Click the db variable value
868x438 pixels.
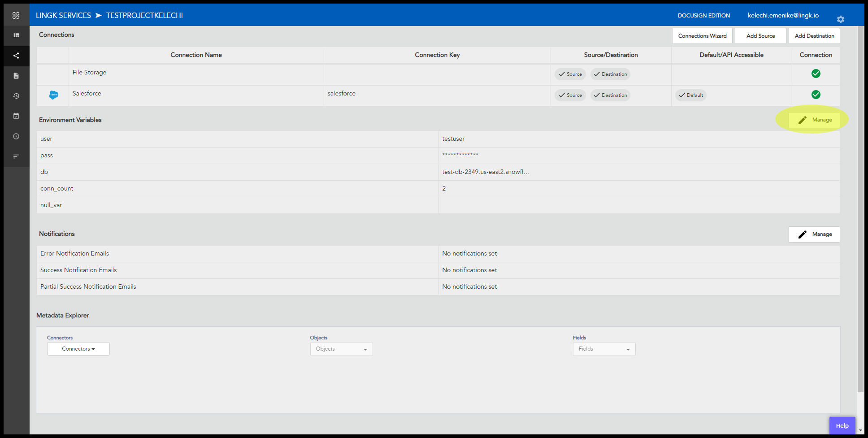[x=486, y=172]
